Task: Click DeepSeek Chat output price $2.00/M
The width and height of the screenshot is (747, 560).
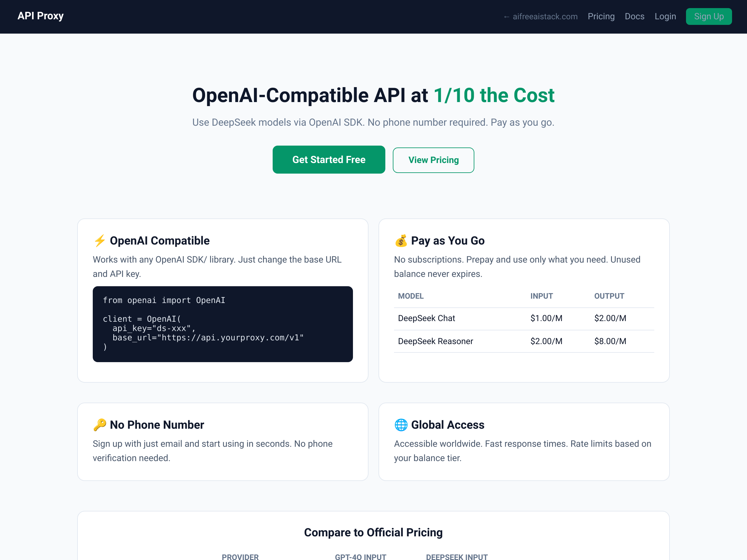Action: (x=610, y=318)
